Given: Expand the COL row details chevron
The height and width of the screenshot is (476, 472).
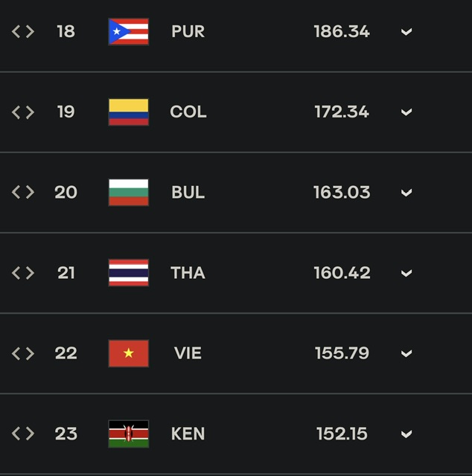Looking at the screenshot, I should [406, 112].
